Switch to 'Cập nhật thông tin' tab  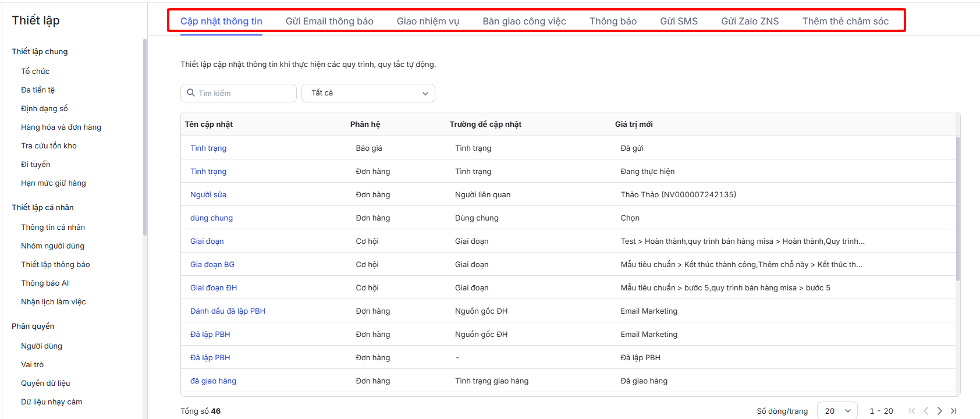click(221, 22)
